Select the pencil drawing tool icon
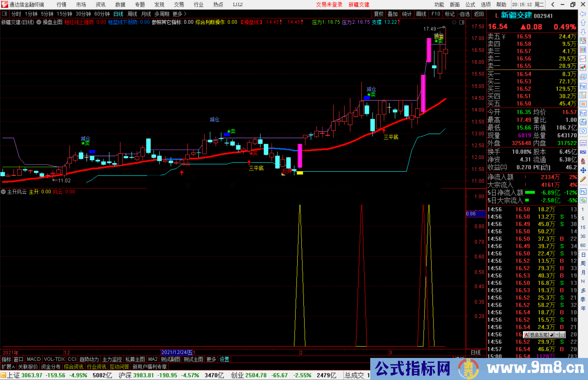Screen dimensions: 588x380 click(x=583, y=179)
